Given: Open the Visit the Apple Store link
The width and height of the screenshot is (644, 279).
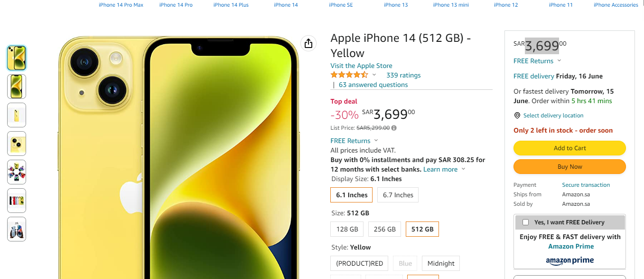Looking at the screenshot, I should [361, 66].
